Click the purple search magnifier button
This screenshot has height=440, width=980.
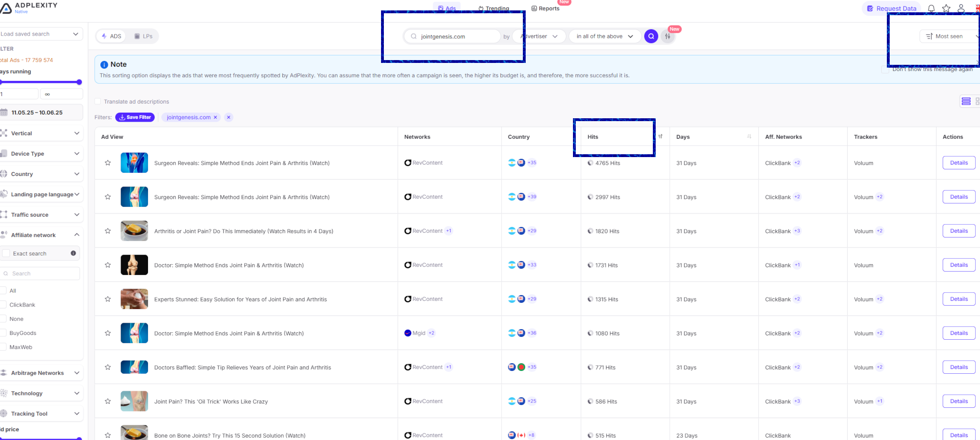coord(651,36)
